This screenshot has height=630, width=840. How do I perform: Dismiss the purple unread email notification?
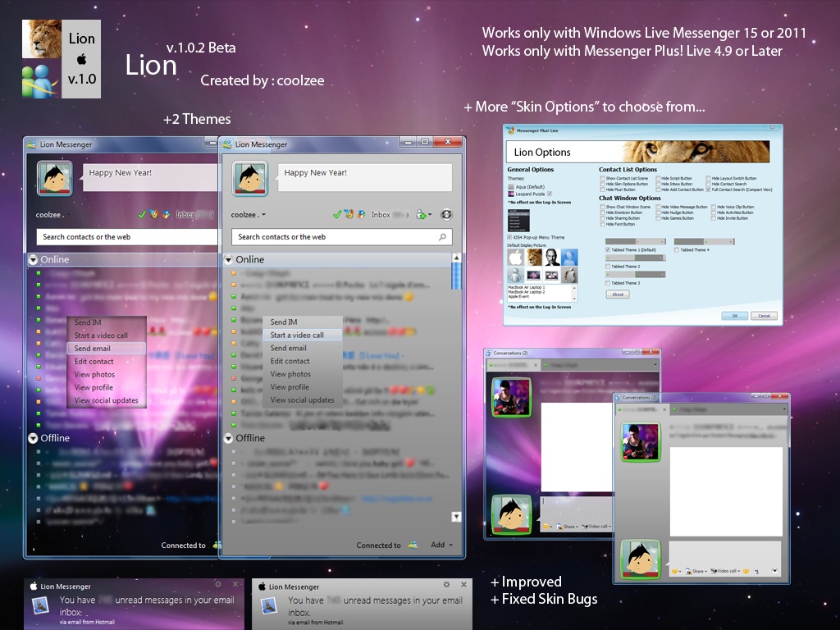click(235, 584)
